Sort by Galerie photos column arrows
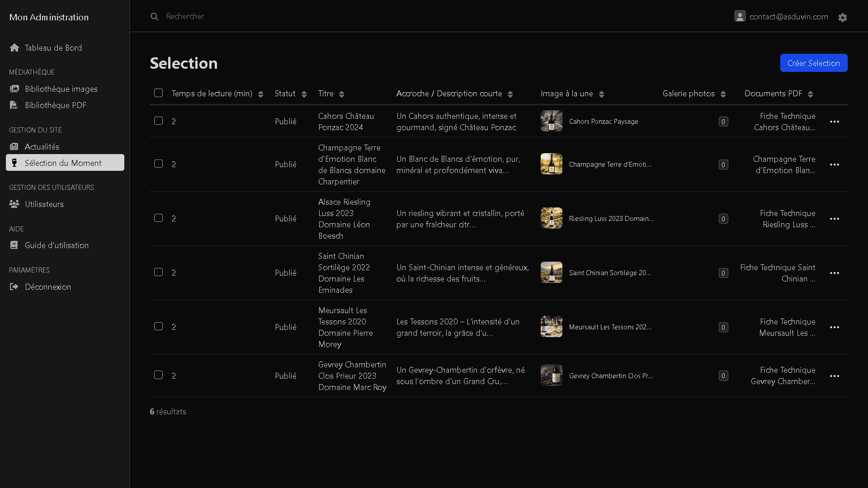The width and height of the screenshot is (868, 488). pyautogui.click(x=723, y=94)
